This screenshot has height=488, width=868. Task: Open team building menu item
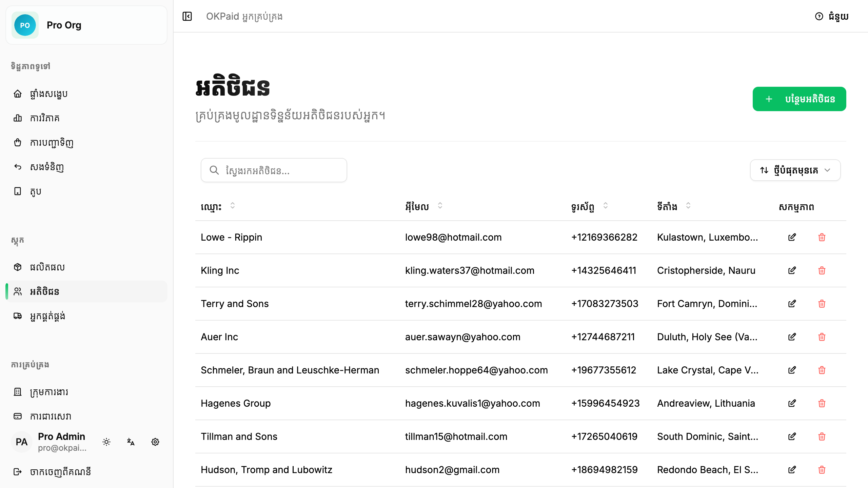pos(86,392)
